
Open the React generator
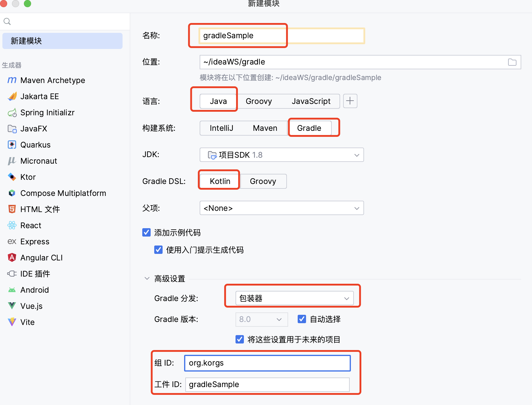click(31, 225)
